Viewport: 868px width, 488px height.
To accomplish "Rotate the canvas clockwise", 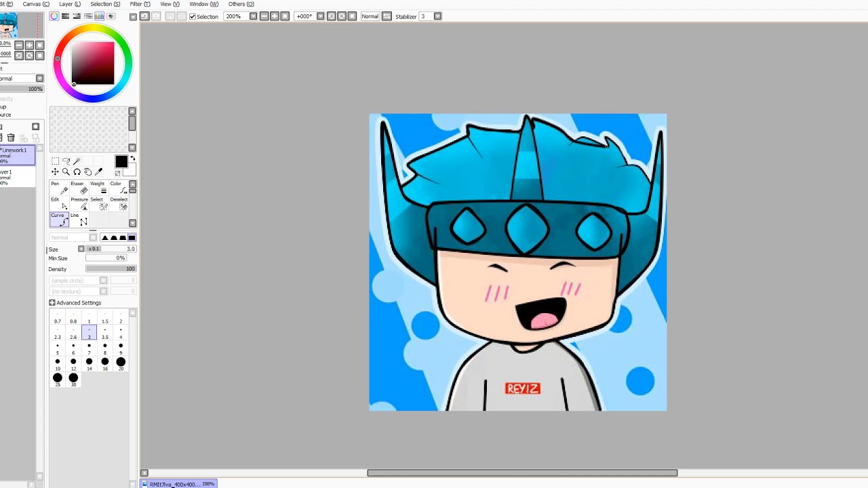I will 342,16.
